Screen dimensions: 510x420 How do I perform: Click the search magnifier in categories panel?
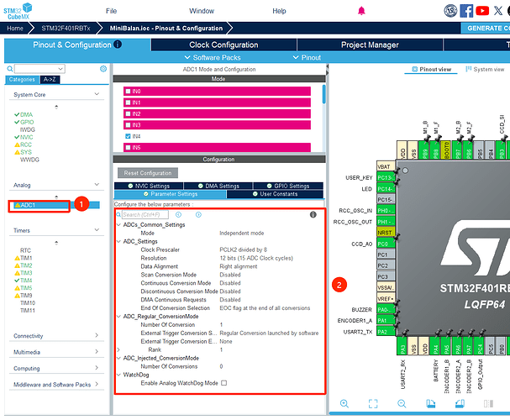(10, 69)
